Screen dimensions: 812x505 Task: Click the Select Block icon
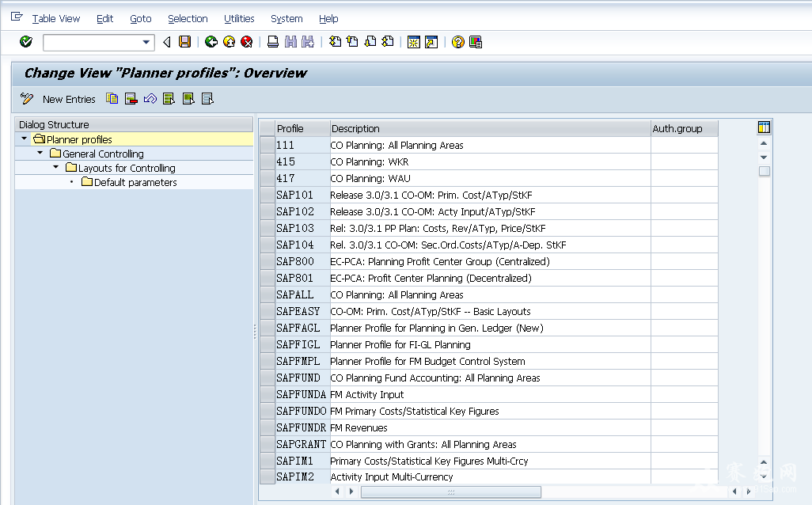188,98
